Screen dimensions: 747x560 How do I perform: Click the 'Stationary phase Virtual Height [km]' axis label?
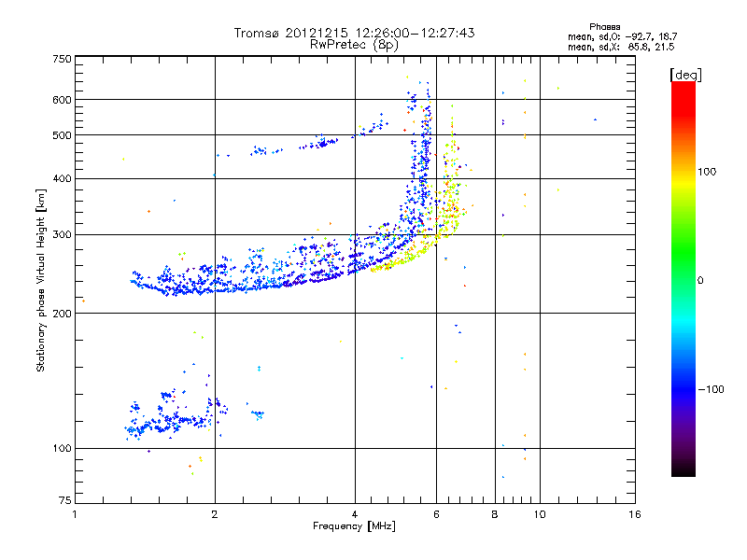point(41,280)
